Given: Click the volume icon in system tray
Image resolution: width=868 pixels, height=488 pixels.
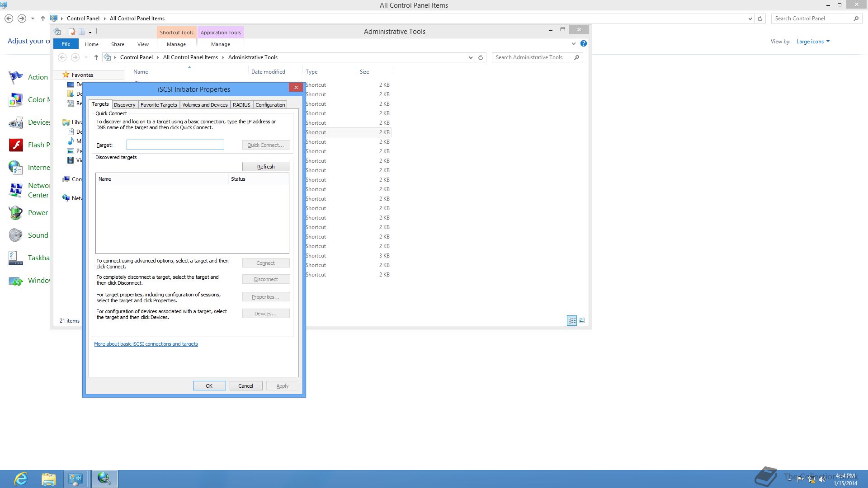Looking at the screenshot, I should tap(822, 480).
